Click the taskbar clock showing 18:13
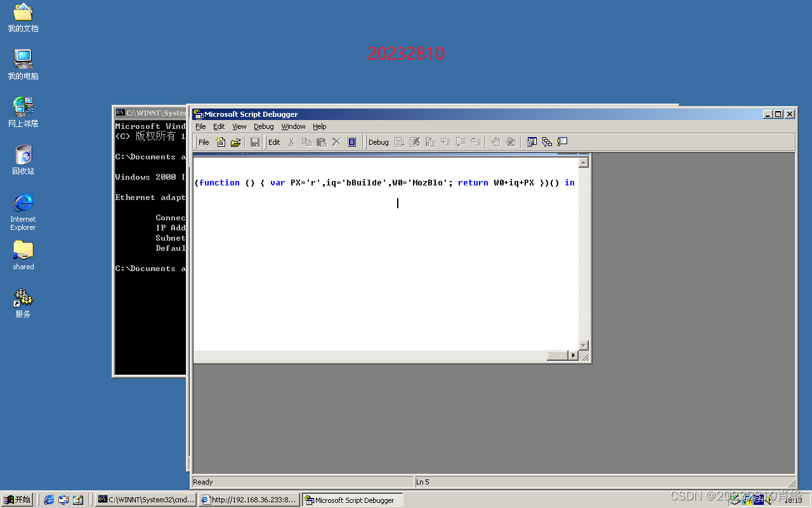 coord(793,500)
